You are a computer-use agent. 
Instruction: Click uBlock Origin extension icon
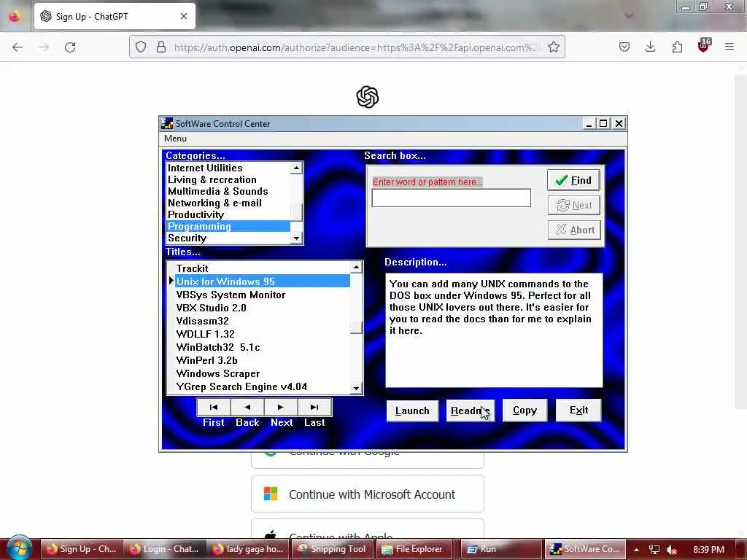[x=704, y=46]
